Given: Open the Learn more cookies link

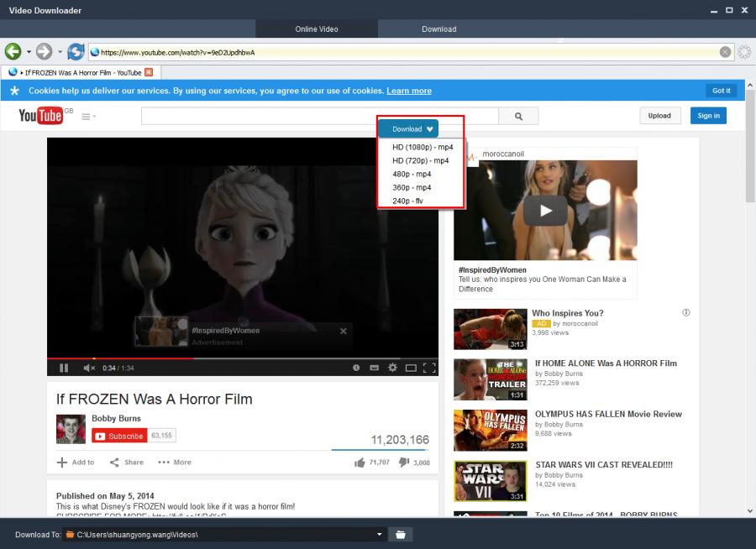Looking at the screenshot, I should click(408, 91).
